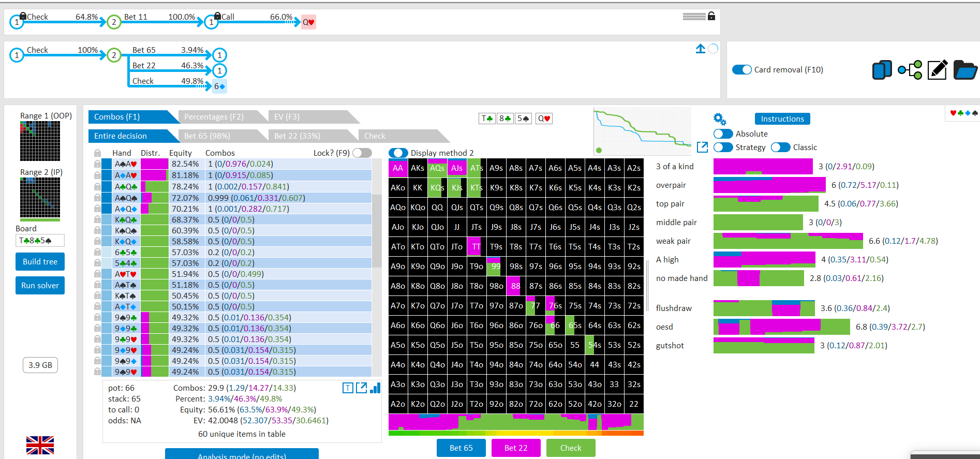
Task: Click the overpair category bar
Action: tap(769, 185)
